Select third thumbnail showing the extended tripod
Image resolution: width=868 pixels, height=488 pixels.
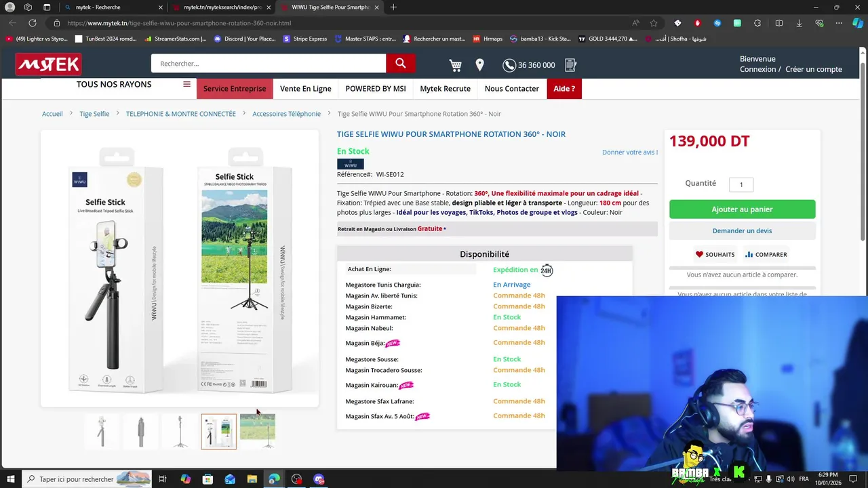pos(180,432)
